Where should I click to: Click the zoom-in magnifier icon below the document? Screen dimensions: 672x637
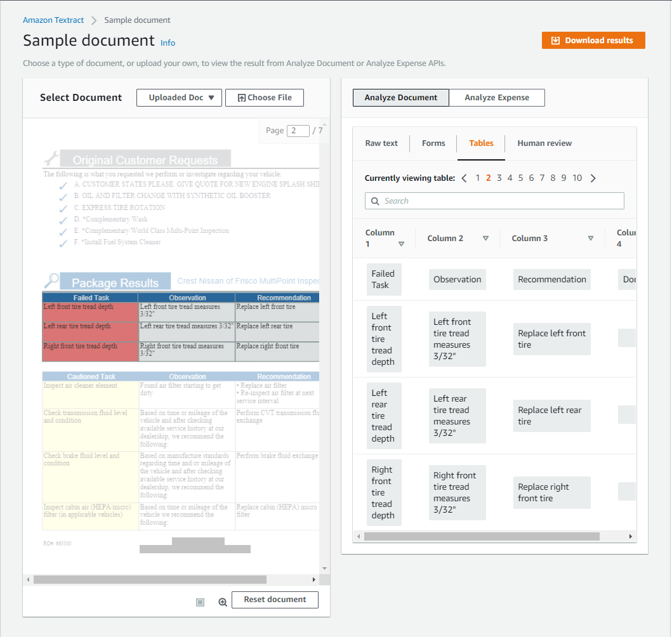223,602
